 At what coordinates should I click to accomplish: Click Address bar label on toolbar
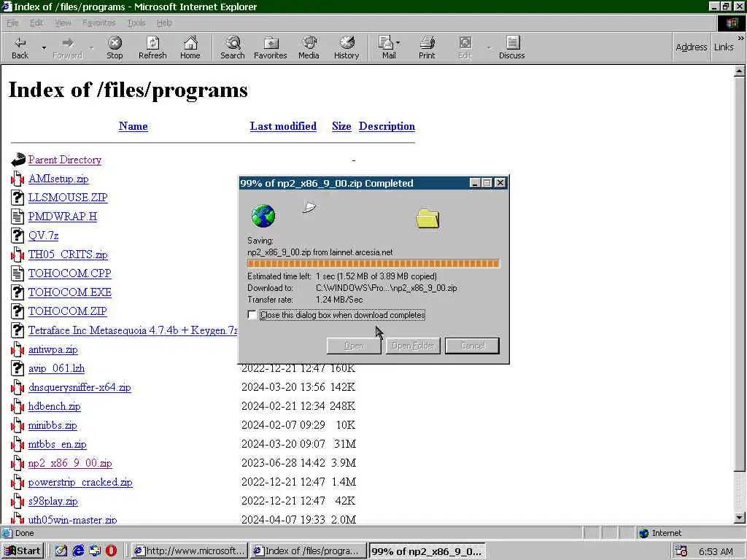(x=692, y=47)
